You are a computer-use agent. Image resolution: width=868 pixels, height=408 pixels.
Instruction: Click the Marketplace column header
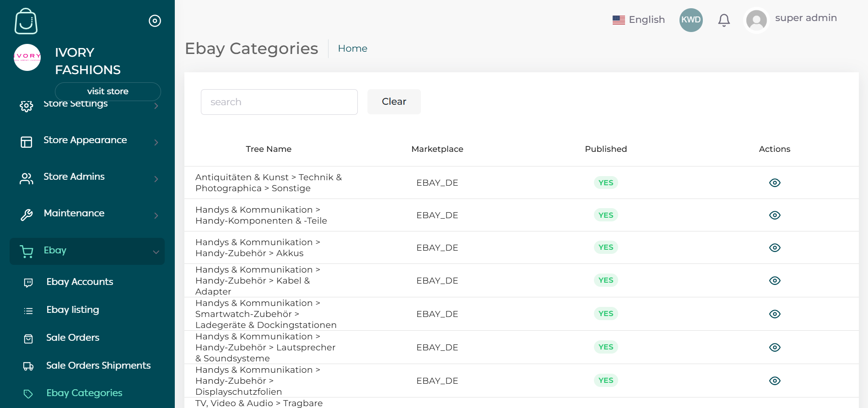tap(437, 149)
